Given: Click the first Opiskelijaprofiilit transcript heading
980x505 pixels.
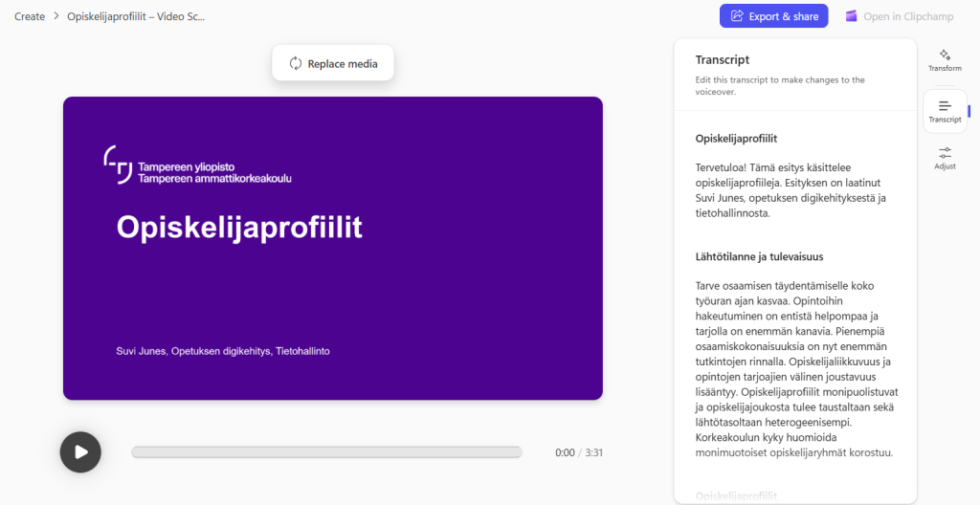Looking at the screenshot, I should coord(736,138).
